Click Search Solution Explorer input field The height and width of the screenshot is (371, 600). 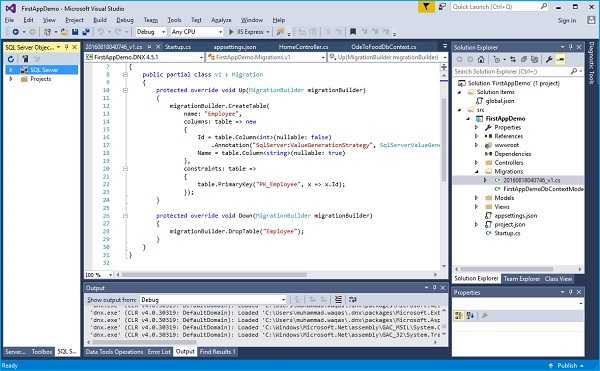click(x=512, y=71)
